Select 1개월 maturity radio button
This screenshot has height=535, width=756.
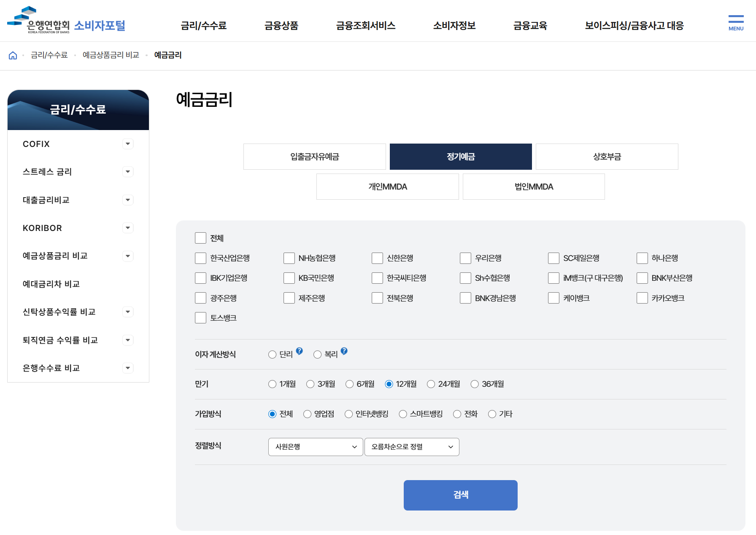tap(272, 384)
